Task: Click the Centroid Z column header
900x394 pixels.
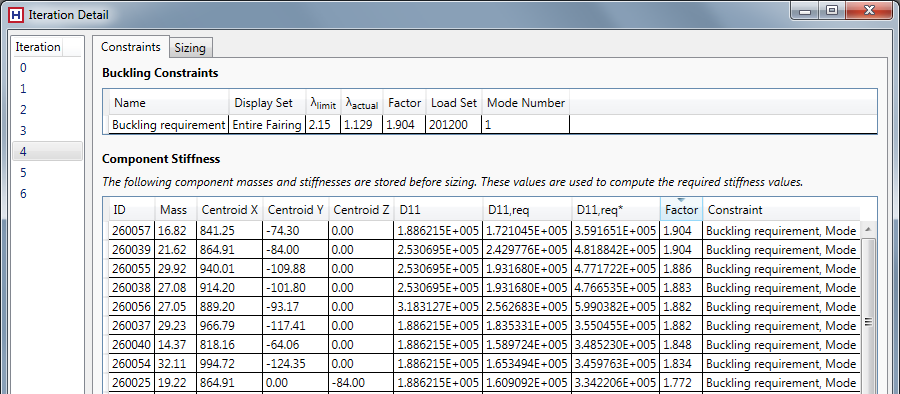Action: (x=360, y=210)
